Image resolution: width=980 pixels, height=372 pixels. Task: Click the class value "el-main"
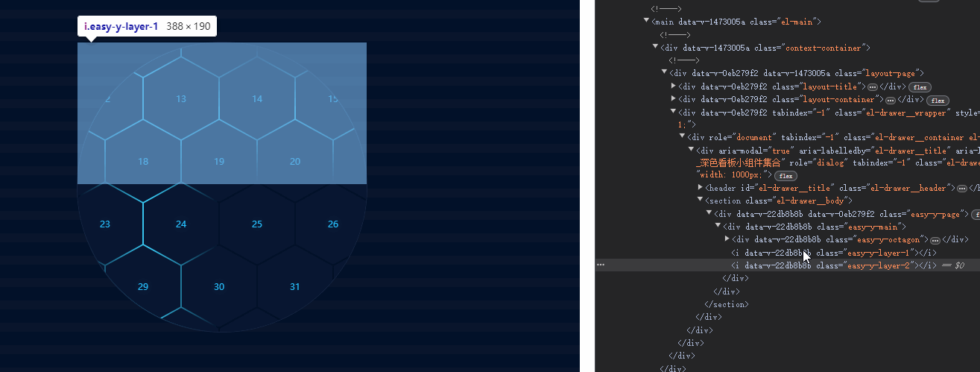point(797,22)
